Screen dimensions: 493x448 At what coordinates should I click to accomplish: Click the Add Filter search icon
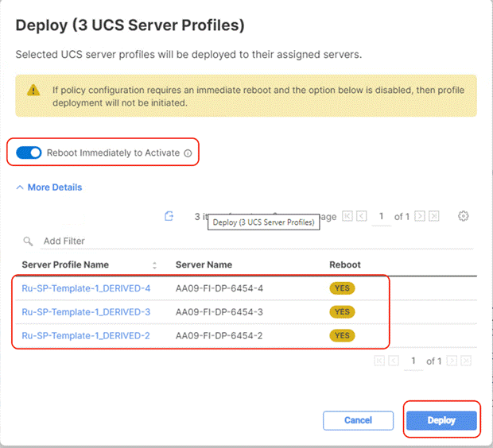tap(28, 241)
